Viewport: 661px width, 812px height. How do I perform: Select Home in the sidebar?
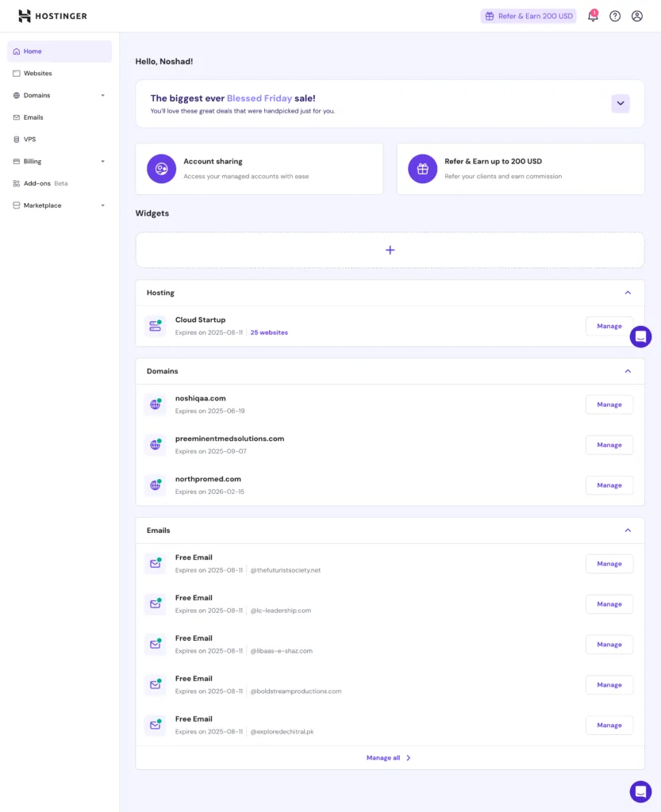point(60,52)
